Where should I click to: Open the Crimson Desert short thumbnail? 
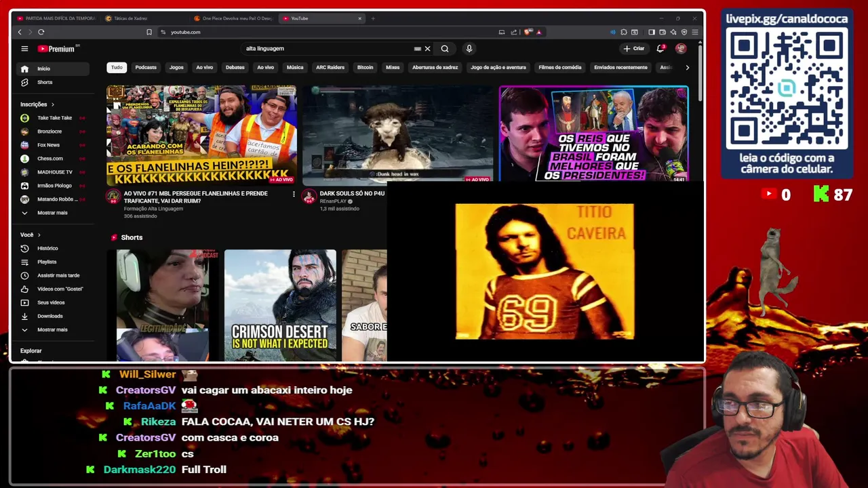click(280, 305)
